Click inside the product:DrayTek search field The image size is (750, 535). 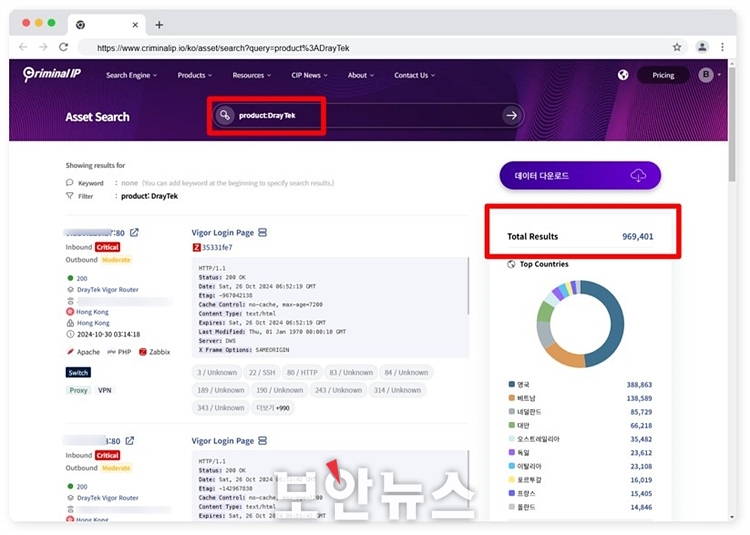[x=368, y=115]
